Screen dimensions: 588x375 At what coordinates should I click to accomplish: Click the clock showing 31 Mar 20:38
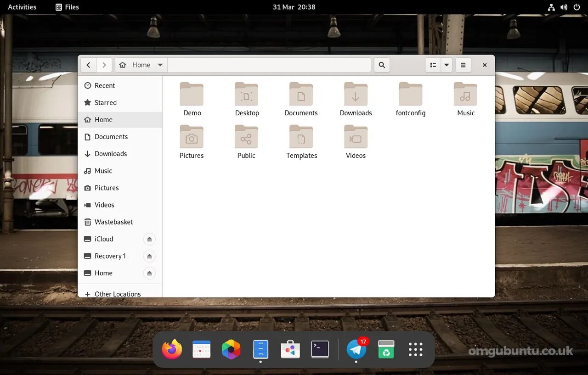294,7
